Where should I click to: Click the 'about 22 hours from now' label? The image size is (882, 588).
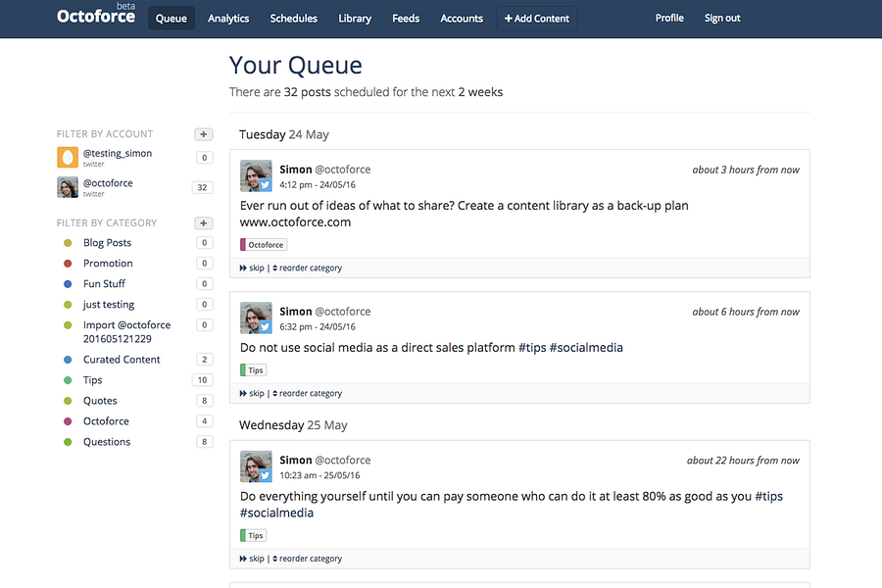(743, 461)
